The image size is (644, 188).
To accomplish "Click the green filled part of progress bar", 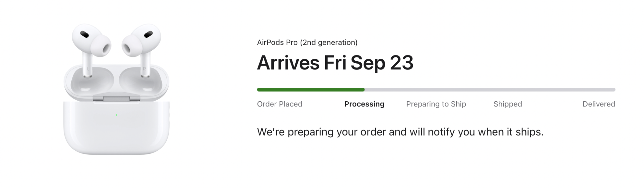I will tap(310, 90).
